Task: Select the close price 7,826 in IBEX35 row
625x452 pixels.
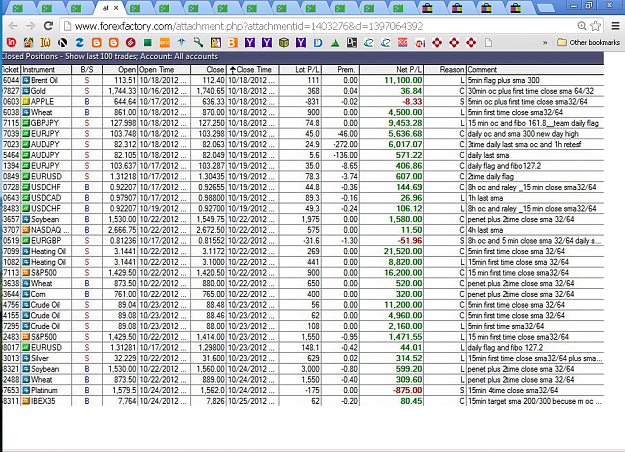Action: (x=216, y=401)
